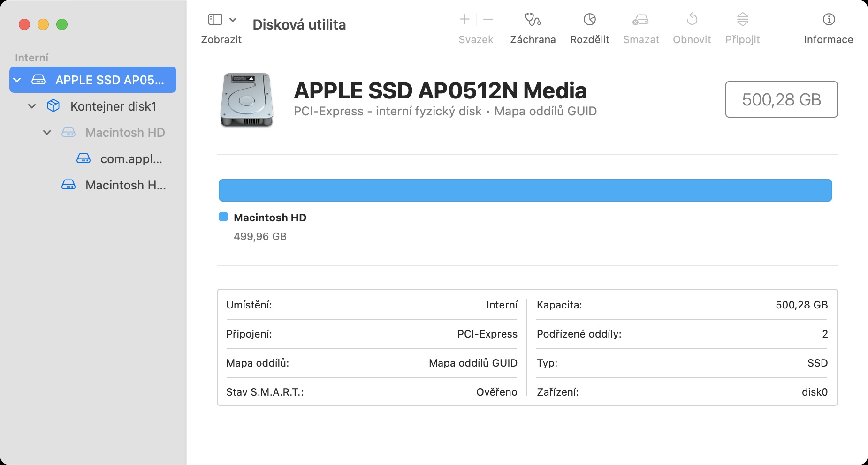The height and width of the screenshot is (465, 868).
Task: Select the com.appl... snapshot volume
Action: point(131,159)
